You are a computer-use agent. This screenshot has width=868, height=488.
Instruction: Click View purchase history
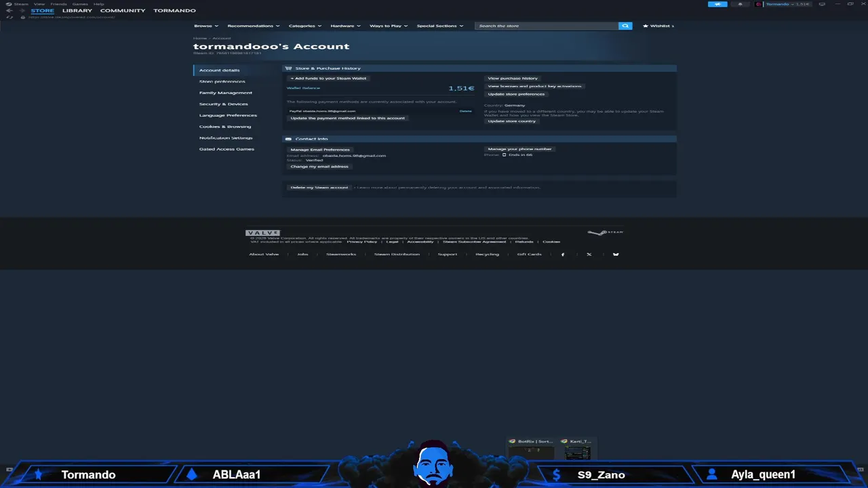[513, 79]
